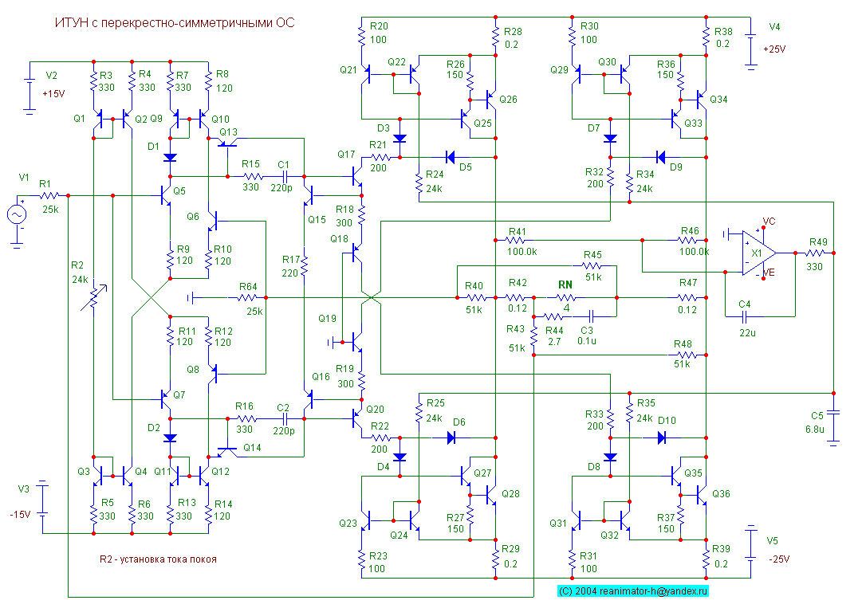Click the 'Q19' transistor label
The image size is (862, 616).
pyautogui.click(x=327, y=319)
